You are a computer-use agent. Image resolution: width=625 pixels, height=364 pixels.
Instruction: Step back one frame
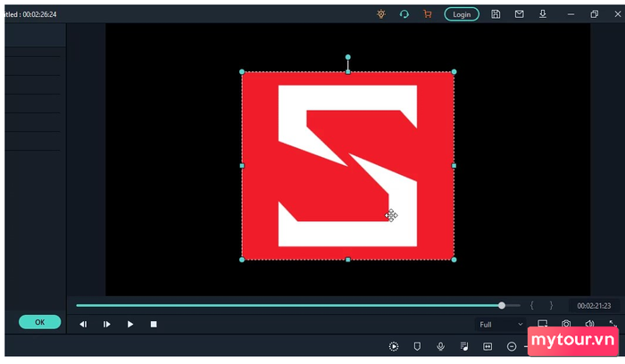coord(83,324)
